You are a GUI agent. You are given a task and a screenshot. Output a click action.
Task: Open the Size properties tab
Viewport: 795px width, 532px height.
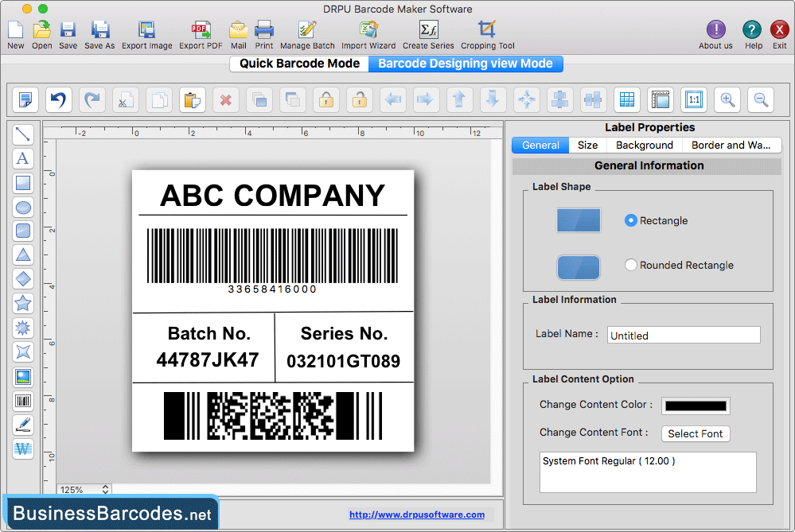tap(587, 146)
